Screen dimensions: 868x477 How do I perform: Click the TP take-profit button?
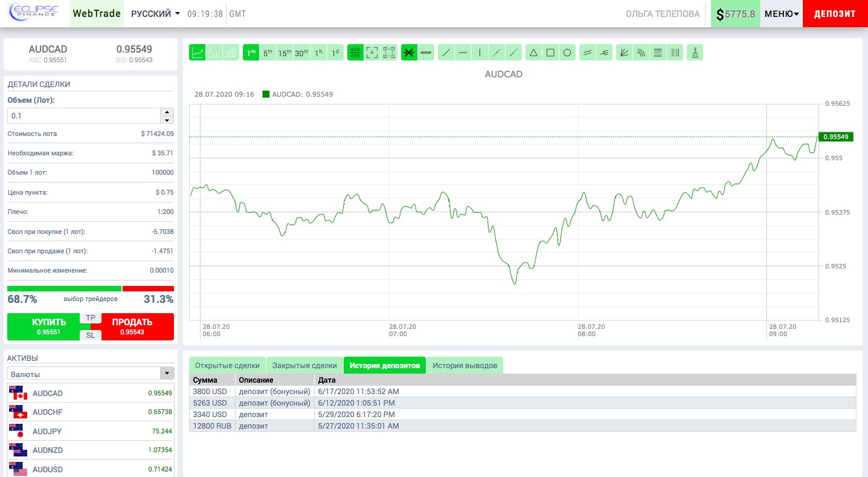[91, 318]
